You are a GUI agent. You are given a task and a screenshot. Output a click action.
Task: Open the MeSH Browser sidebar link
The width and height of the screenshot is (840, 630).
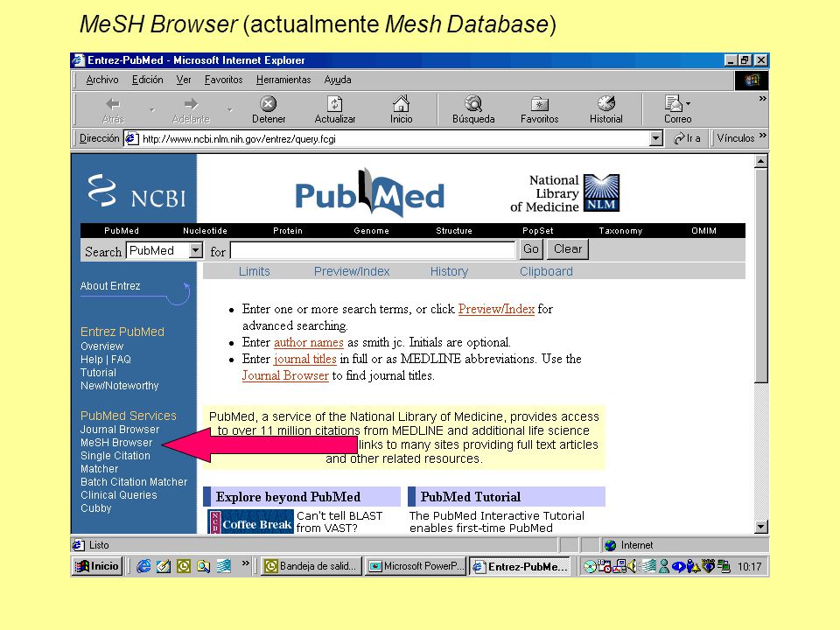coord(116,443)
